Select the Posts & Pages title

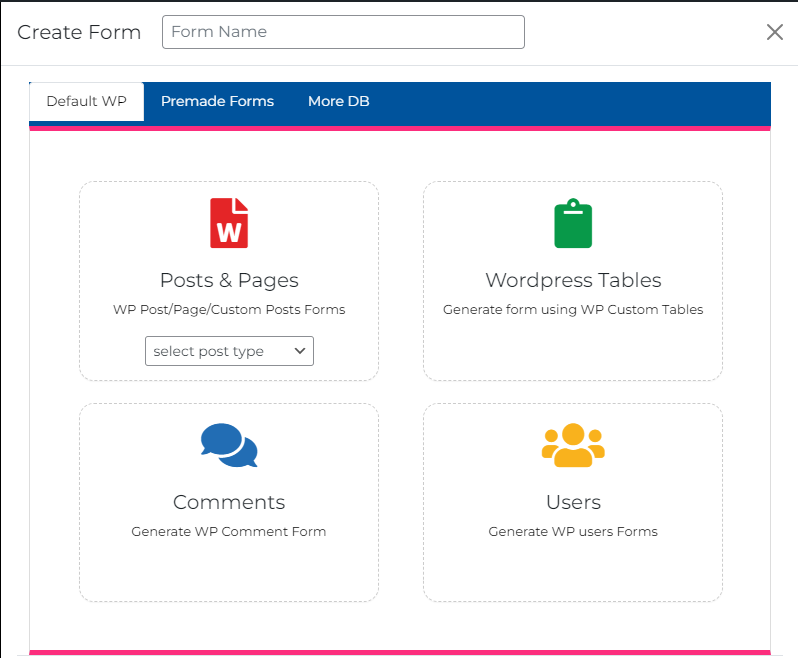point(229,280)
